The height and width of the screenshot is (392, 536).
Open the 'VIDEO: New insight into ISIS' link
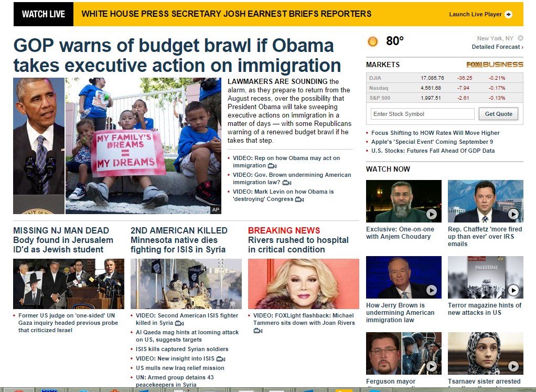(x=175, y=358)
